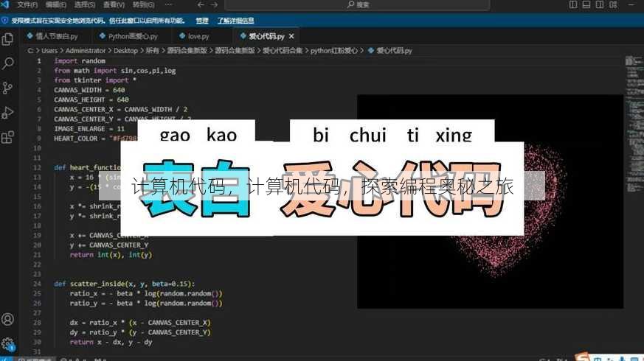
Task: Click the 所有 breadcrumb
Action: [152, 50]
